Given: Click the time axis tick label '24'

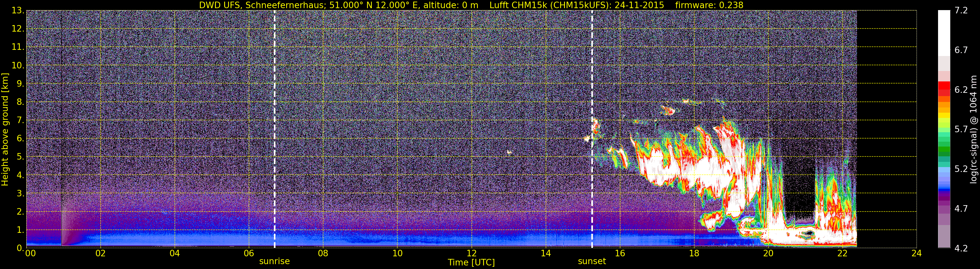Looking at the screenshot, I should click(x=917, y=254).
